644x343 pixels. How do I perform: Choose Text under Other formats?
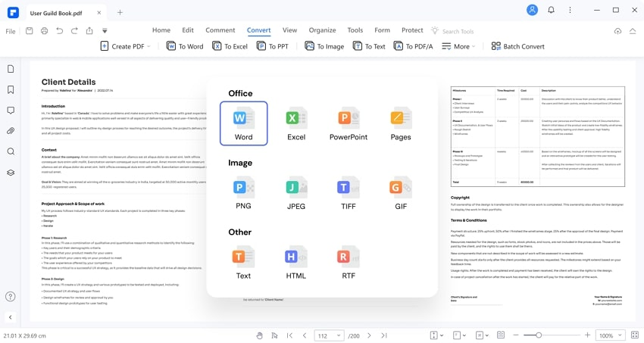point(243,263)
